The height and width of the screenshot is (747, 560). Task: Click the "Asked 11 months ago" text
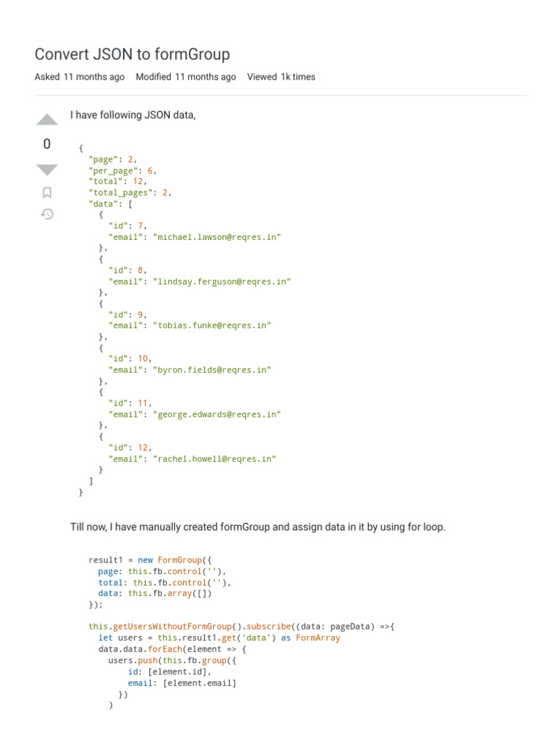coord(79,77)
